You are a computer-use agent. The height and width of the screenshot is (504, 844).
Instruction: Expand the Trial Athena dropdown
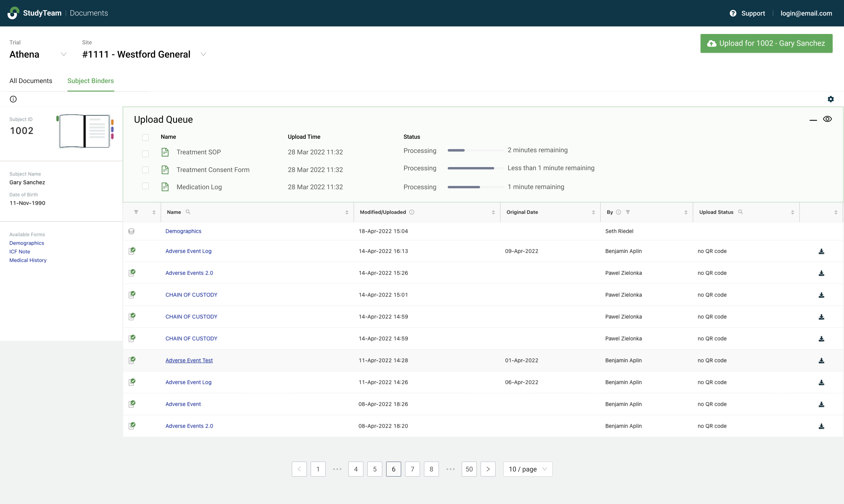63,54
